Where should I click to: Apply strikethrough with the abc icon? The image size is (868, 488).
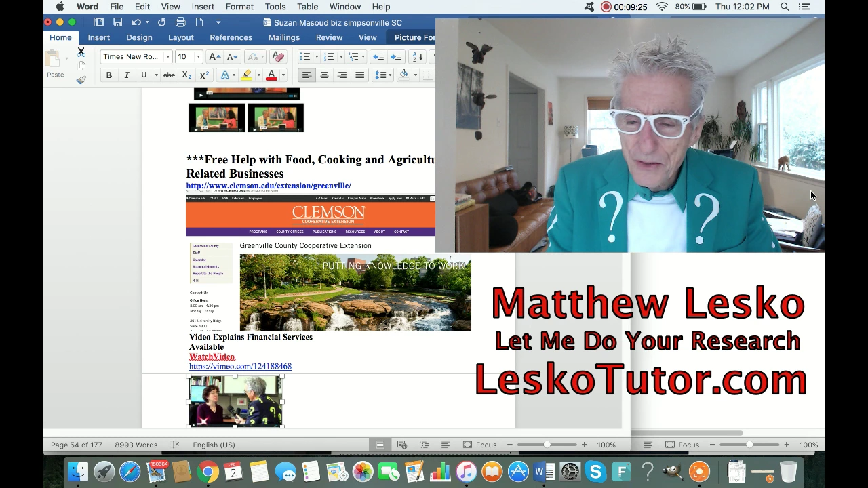tap(169, 75)
